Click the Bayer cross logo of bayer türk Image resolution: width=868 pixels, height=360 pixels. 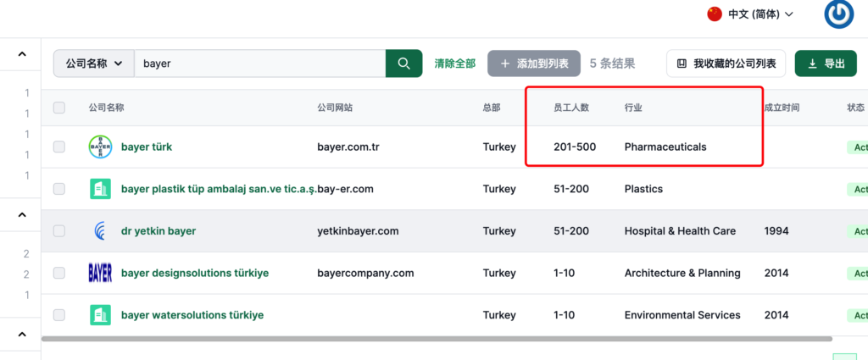(100, 147)
